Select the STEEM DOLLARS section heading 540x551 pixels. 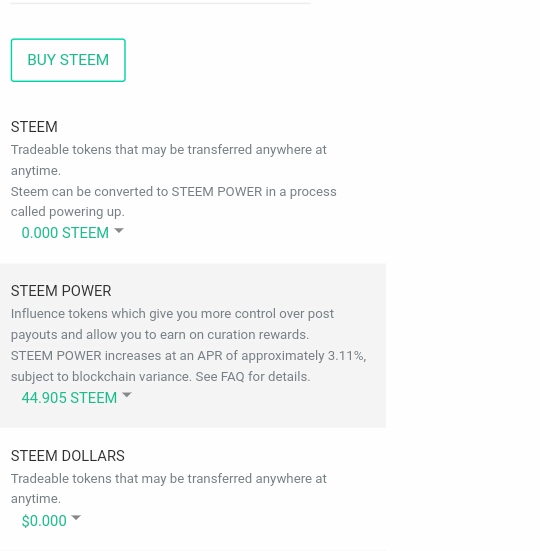click(68, 456)
